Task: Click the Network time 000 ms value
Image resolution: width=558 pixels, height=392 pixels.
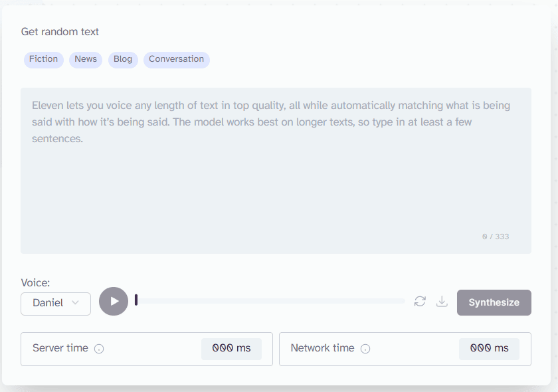Action: click(x=490, y=349)
